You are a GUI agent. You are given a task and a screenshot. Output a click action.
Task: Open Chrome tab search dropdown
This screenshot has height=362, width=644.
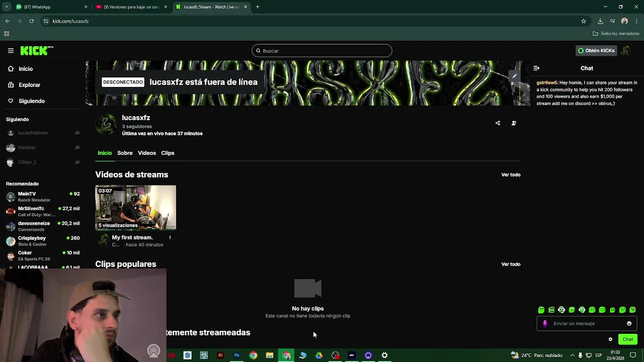(x=7, y=7)
